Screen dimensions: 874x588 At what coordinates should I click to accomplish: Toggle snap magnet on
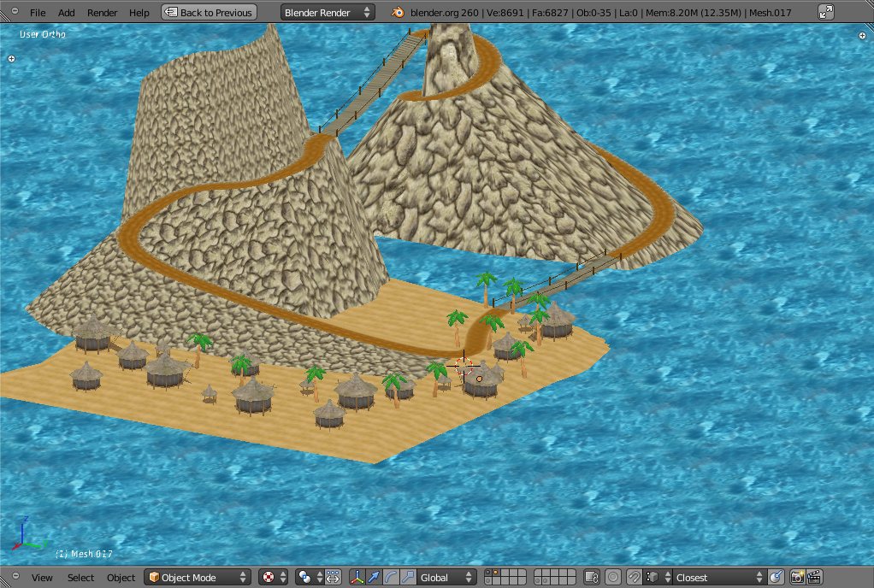[x=635, y=578]
